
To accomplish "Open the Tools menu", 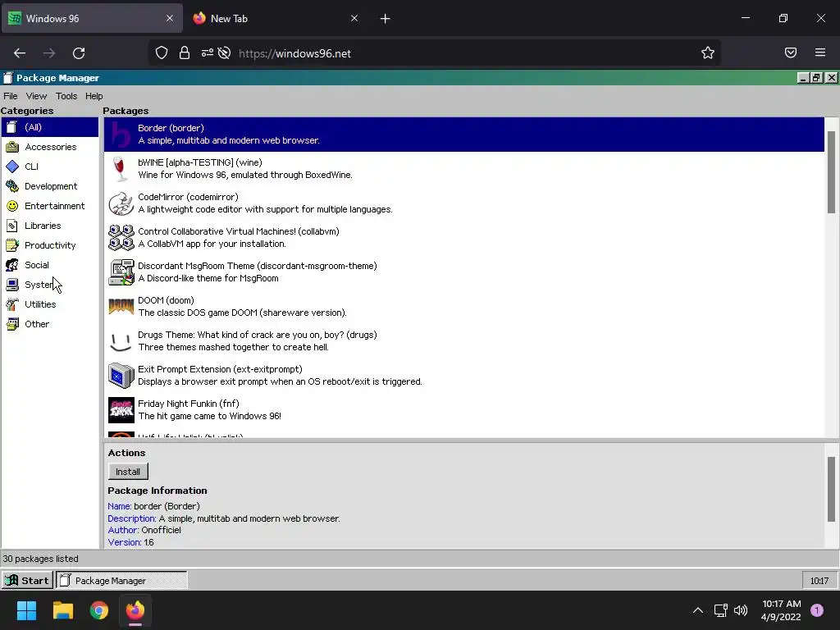I will tap(66, 97).
